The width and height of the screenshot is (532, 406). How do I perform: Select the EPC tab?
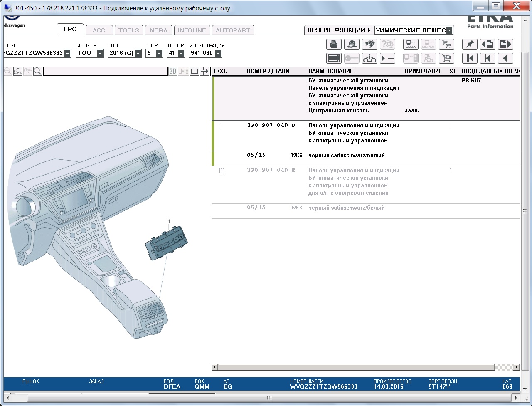70,30
